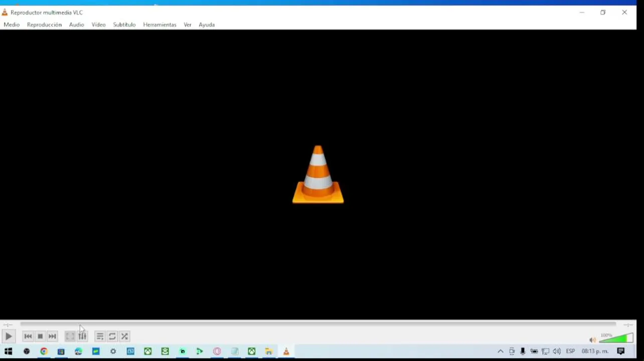Open the Ver menu

pyautogui.click(x=188, y=25)
